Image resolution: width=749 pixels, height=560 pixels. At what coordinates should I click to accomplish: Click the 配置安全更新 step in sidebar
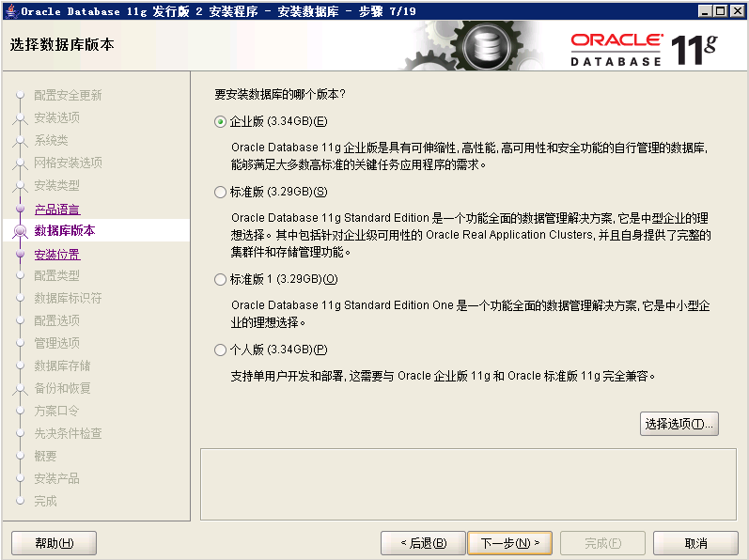click(x=68, y=95)
